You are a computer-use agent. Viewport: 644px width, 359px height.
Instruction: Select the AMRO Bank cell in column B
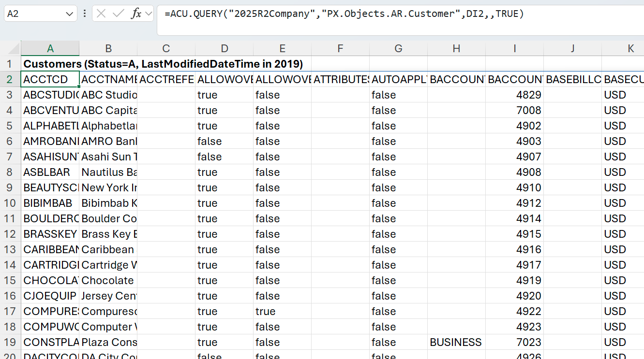coord(108,141)
